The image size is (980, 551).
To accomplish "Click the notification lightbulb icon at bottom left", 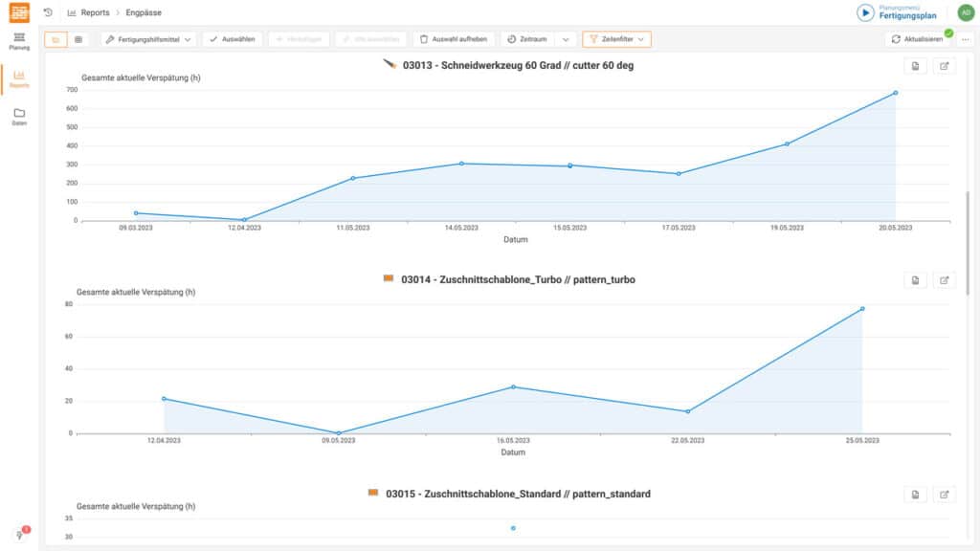I will pyautogui.click(x=19, y=534).
